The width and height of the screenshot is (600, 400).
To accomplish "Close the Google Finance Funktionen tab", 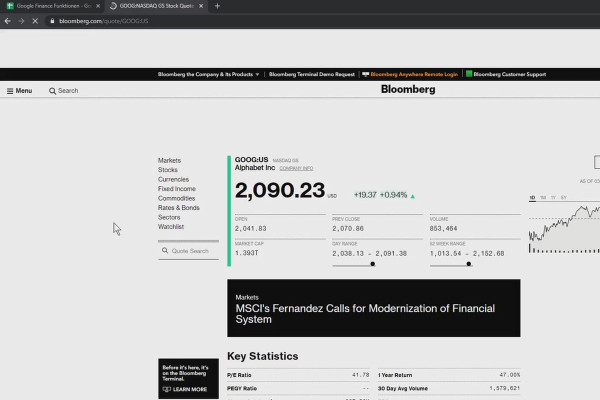I will [x=98, y=6].
